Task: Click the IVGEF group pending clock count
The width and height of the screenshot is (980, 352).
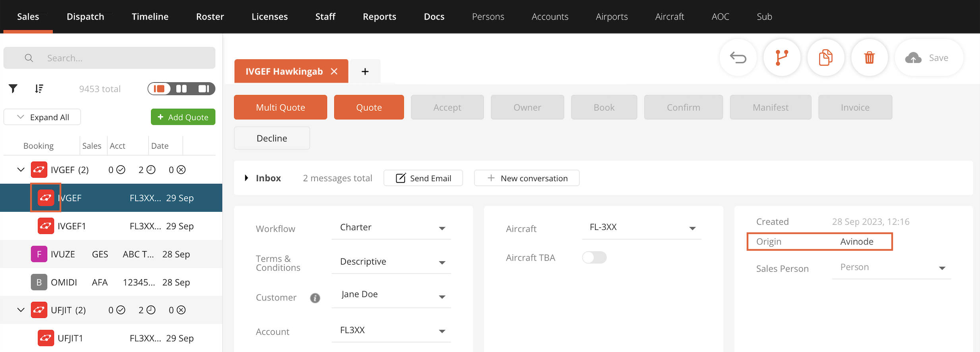Action: click(147, 170)
